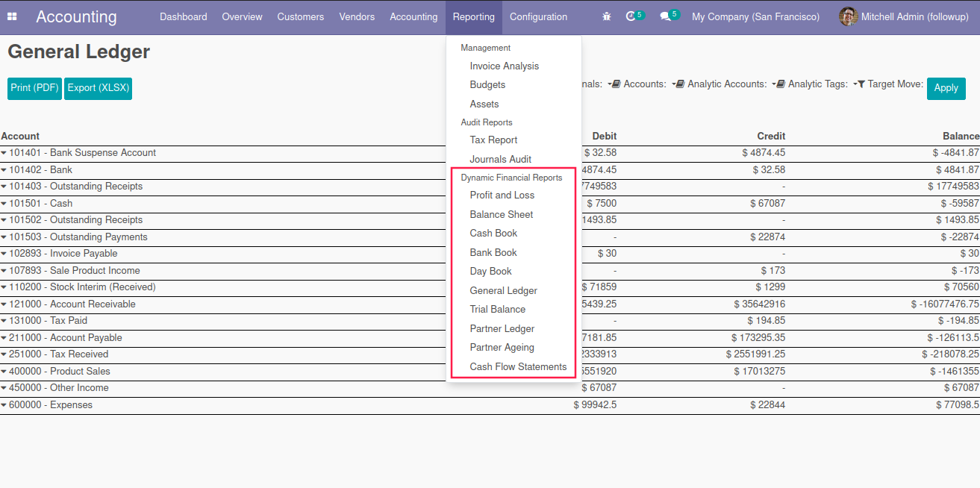Expand the 101501 Cash account row
The height and width of the screenshot is (488, 980).
(4, 204)
